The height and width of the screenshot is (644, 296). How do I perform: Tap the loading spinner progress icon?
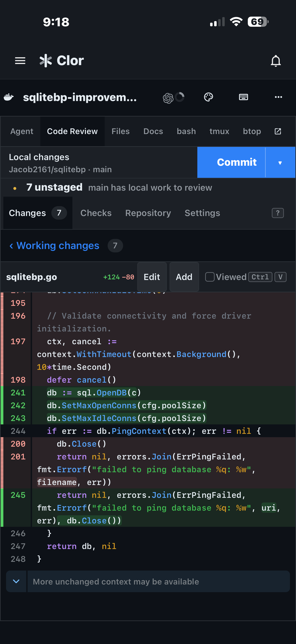[179, 97]
